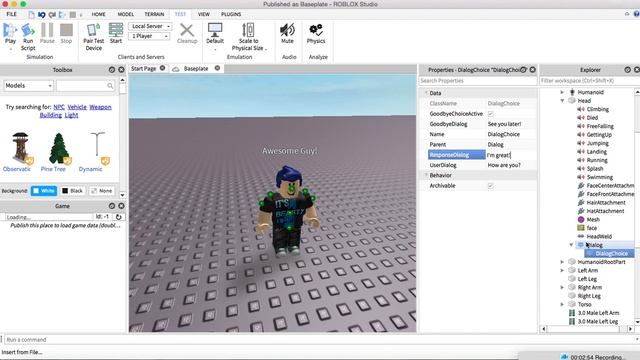
Task: Open the FILE menu
Action: [11, 14]
